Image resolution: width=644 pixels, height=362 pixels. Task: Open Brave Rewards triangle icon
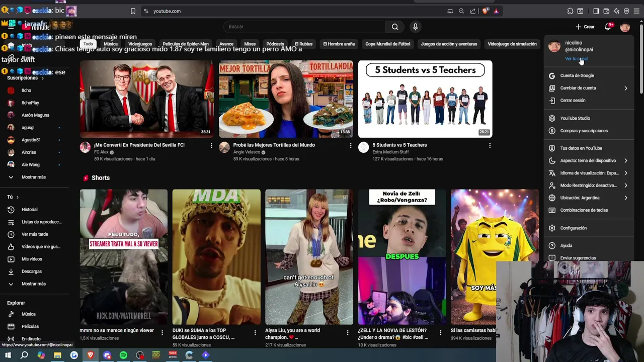coord(496,11)
